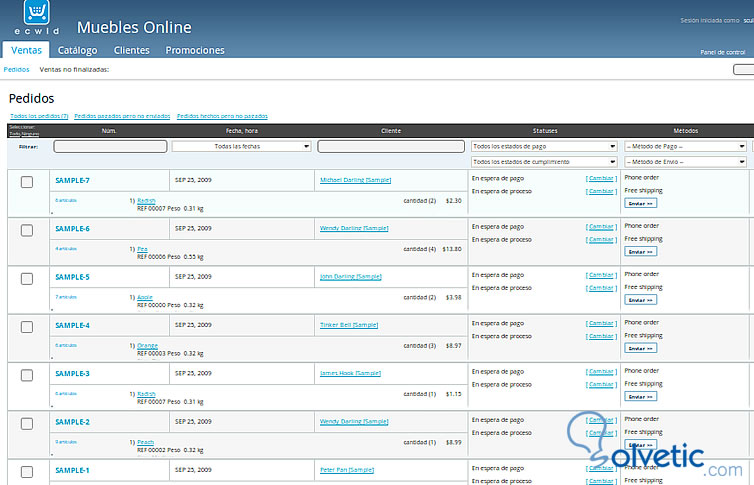Open the Pea product link
Screen dimensions: 754x485
[x=142, y=249]
